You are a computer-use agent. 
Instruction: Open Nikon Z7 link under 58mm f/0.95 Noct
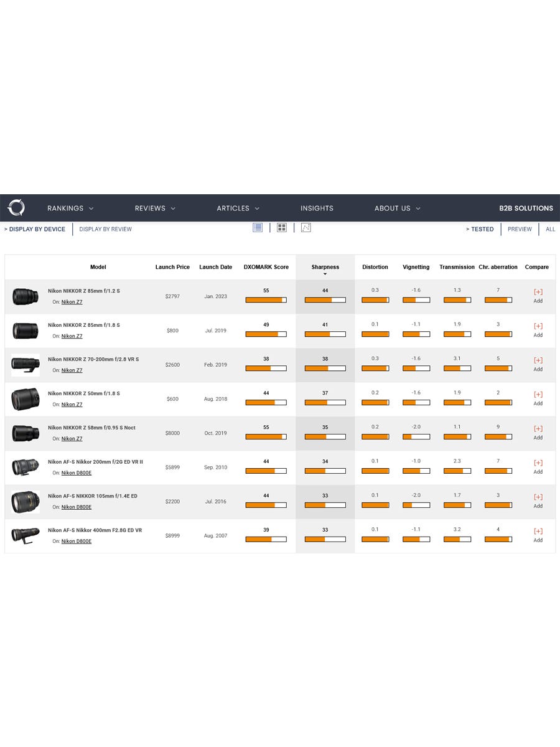point(72,439)
